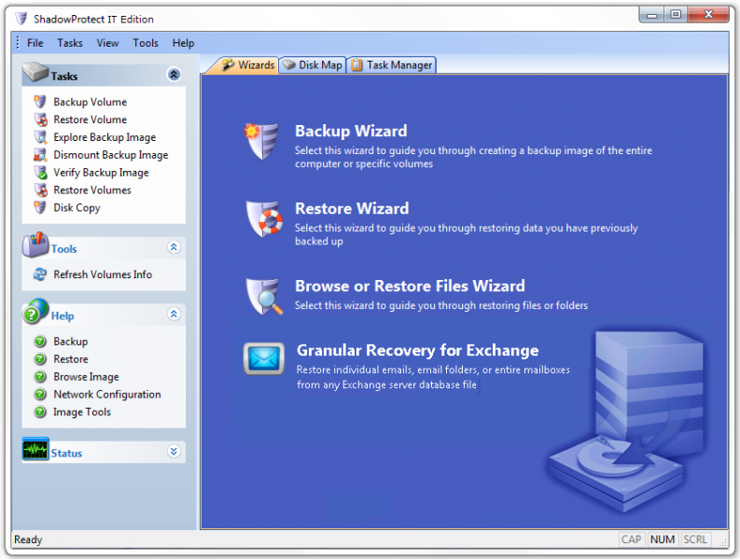Click the Restore help question-mark icon
This screenshot has width=740, height=560.
40,358
